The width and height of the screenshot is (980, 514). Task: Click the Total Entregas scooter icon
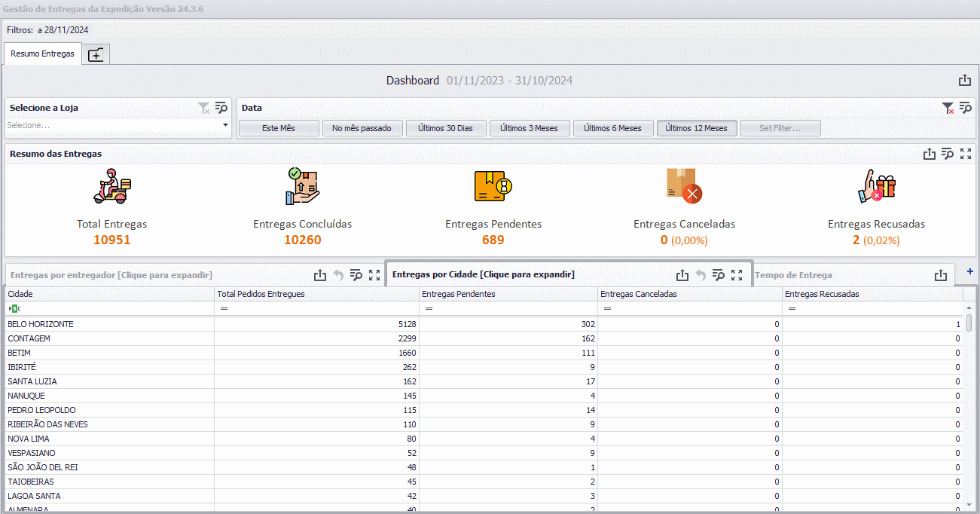(x=112, y=186)
